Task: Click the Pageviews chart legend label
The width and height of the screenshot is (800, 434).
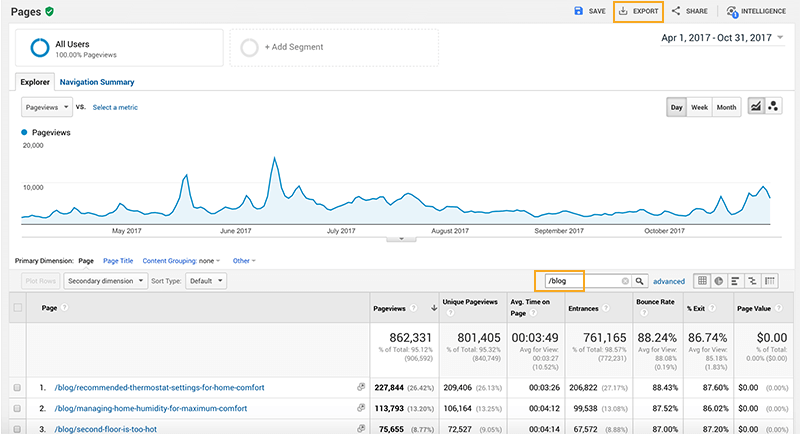Action: (x=51, y=132)
